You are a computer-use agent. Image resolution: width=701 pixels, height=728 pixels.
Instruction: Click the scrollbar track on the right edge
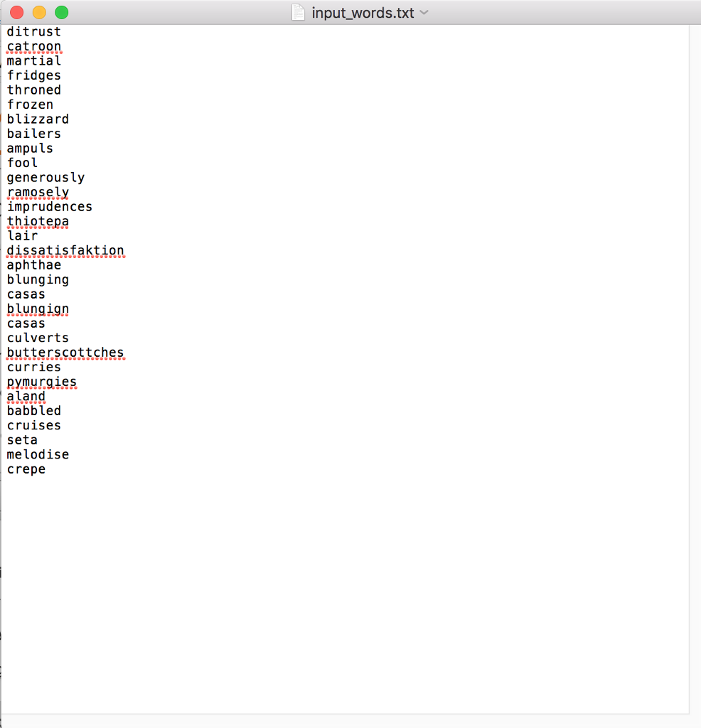[x=695, y=355]
